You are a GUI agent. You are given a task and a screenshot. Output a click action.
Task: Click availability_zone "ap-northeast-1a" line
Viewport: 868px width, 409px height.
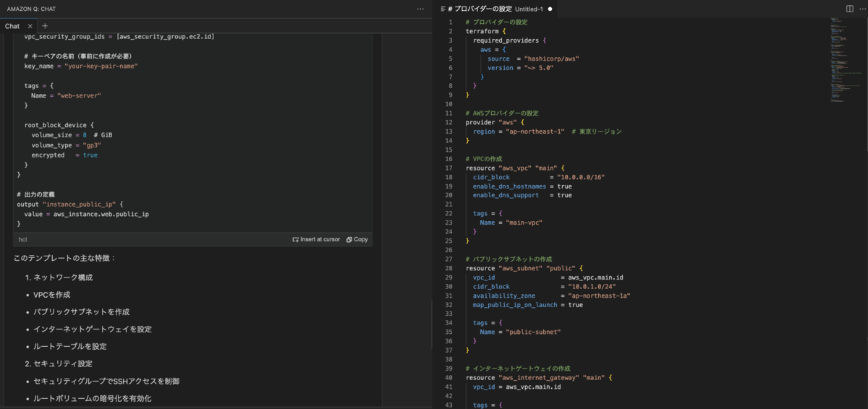click(x=551, y=296)
